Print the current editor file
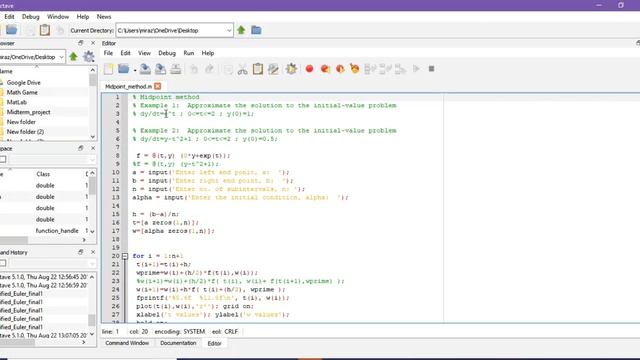 (x=176, y=69)
